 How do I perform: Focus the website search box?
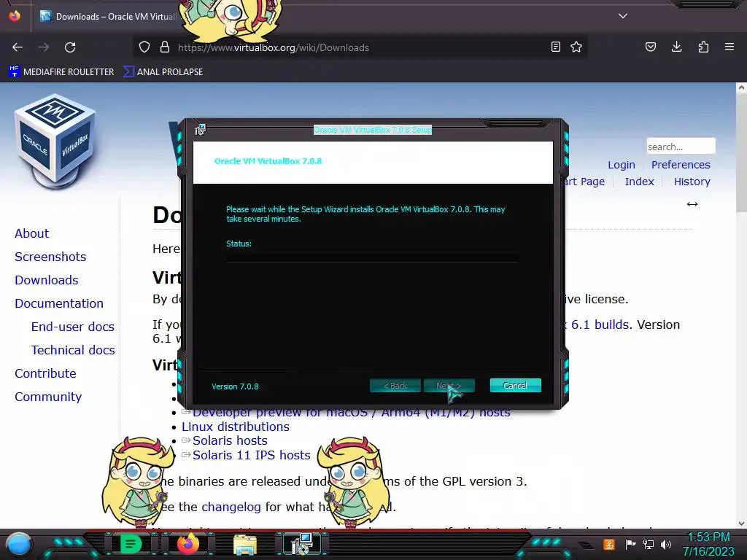681,146
